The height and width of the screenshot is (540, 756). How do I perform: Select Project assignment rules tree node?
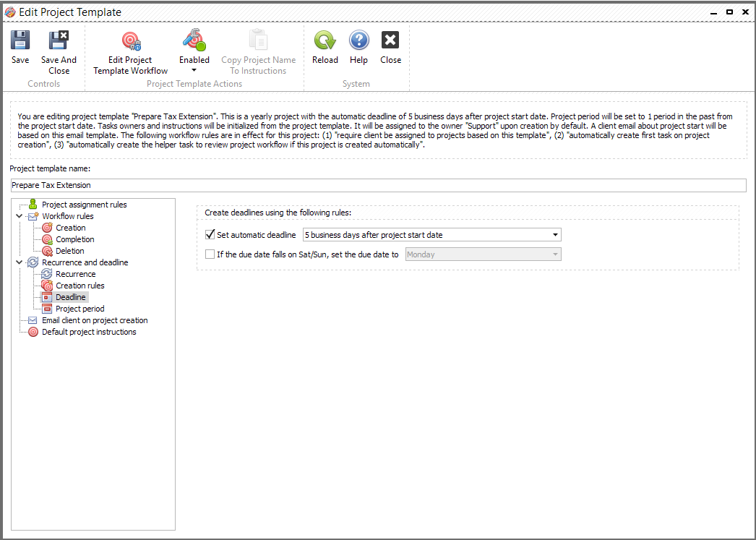85,205
